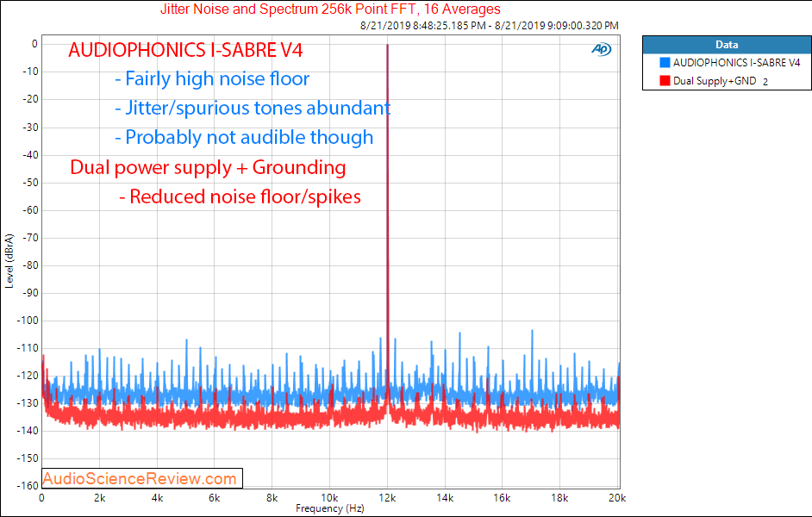This screenshot has height=517, width=812.
Task: Click the 8k frequency axis tick label
Action: pos(272,498)
